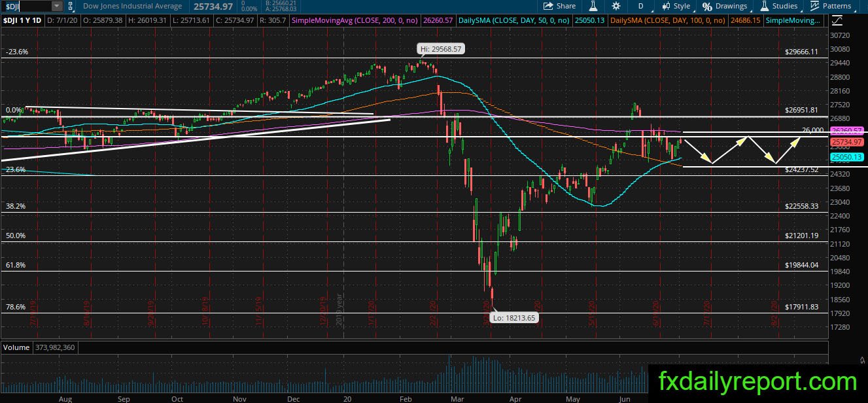Open the Style menu
The width and height of the screenshot is (868, 403).
(676, 6)
